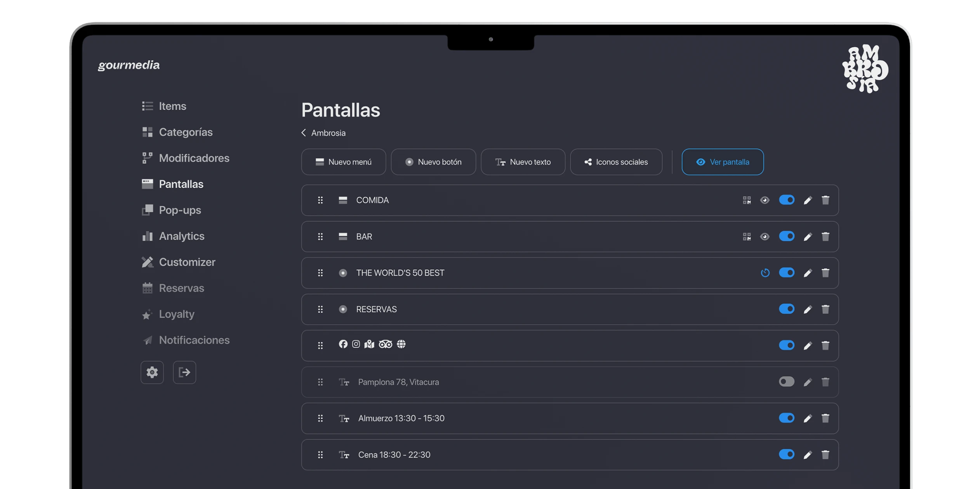
Task: Click the schedule timer icon on THE WORLD'S 50 BEST
Action: pyautogui.click(x=765, y=273)
